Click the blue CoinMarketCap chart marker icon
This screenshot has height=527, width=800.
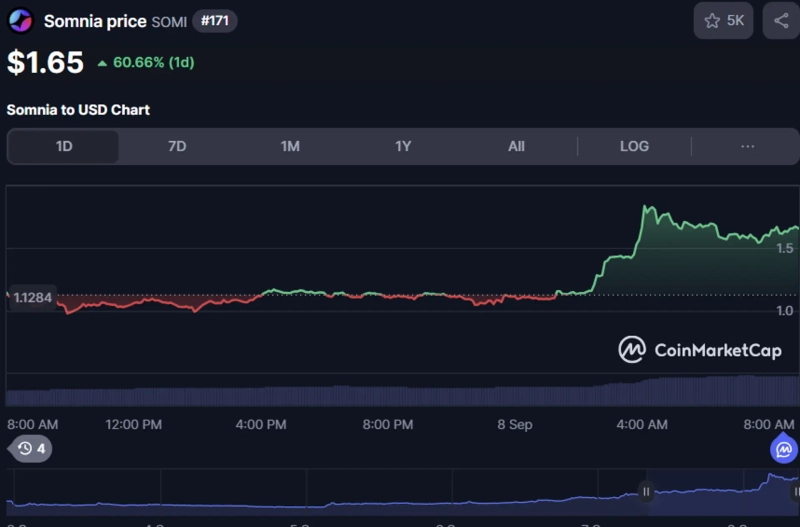point(783,450)
